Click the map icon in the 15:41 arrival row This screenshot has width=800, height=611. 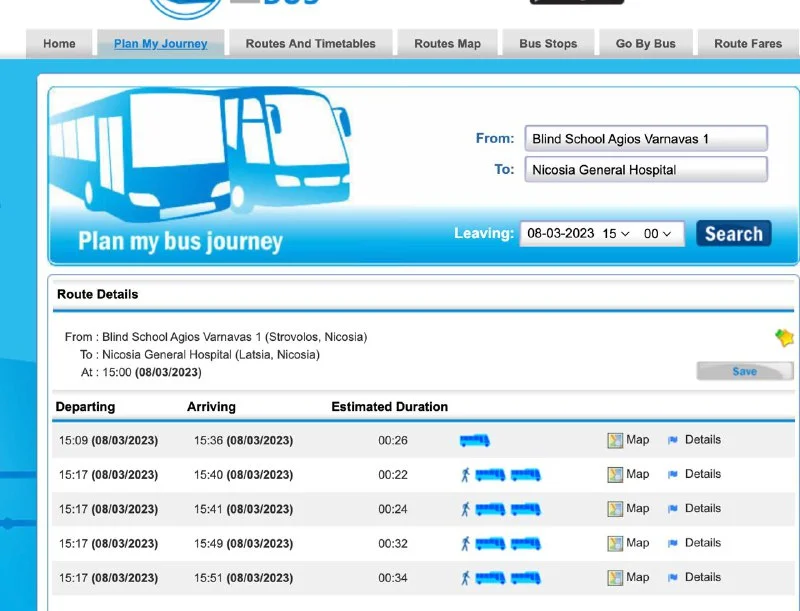pyautogui.click(x=615, y=510)
